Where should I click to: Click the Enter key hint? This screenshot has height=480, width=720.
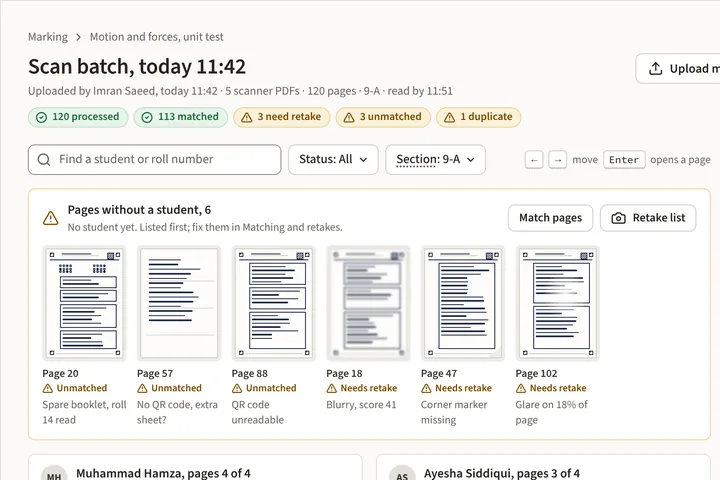point(624,160)
